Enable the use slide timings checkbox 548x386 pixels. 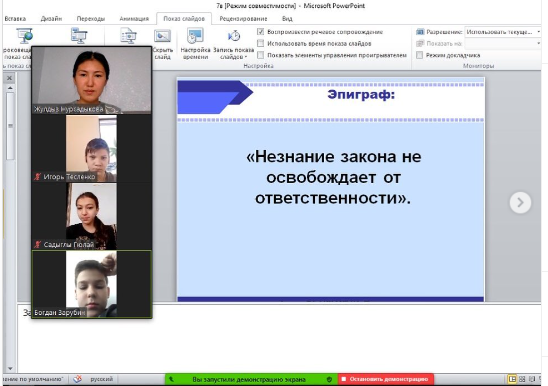260,43
